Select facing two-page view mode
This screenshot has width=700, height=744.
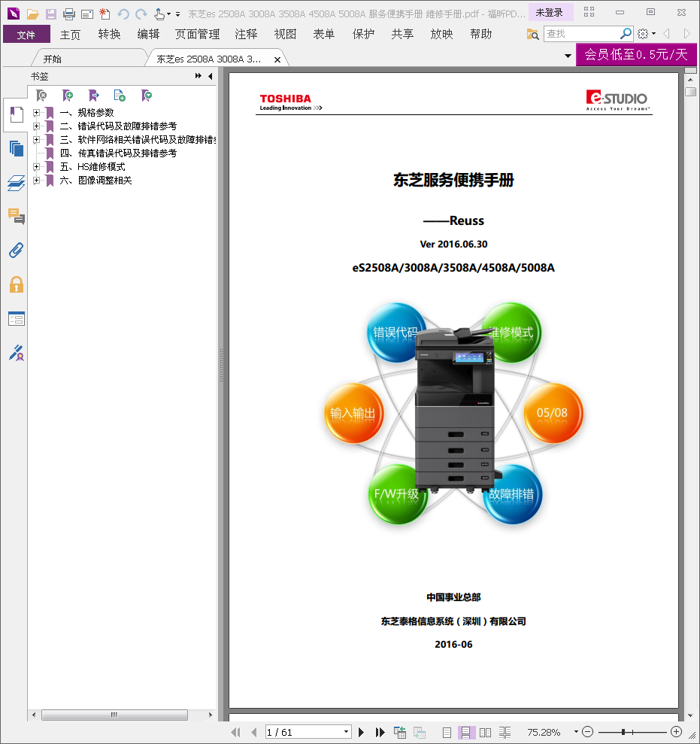pyautogui.click(x=485, y=733)
